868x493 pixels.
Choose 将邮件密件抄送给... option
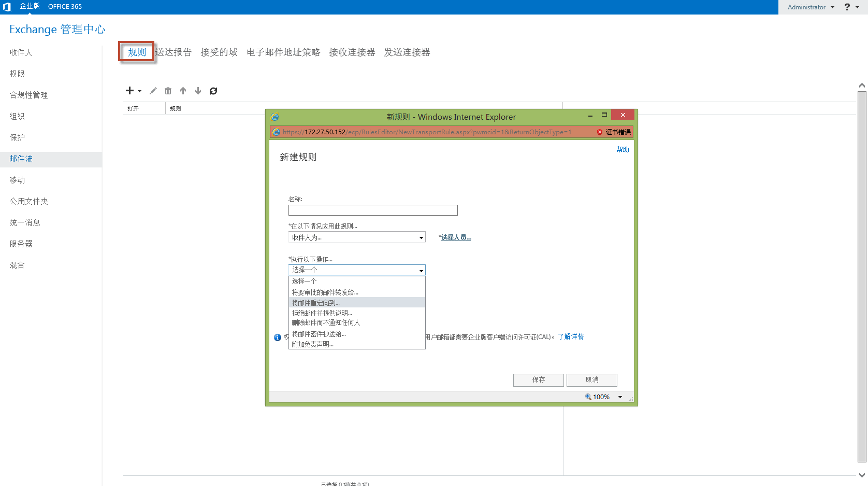coord(357,334)
